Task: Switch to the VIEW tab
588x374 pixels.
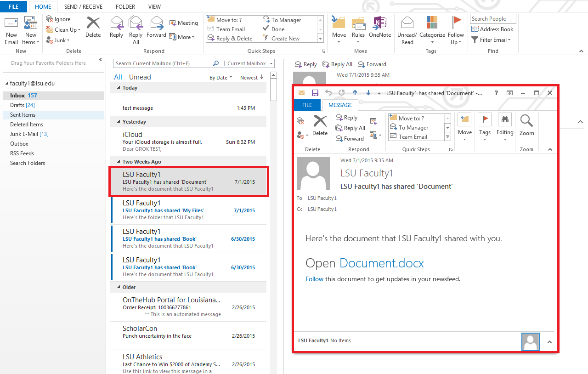Action: tap(155, 7)
